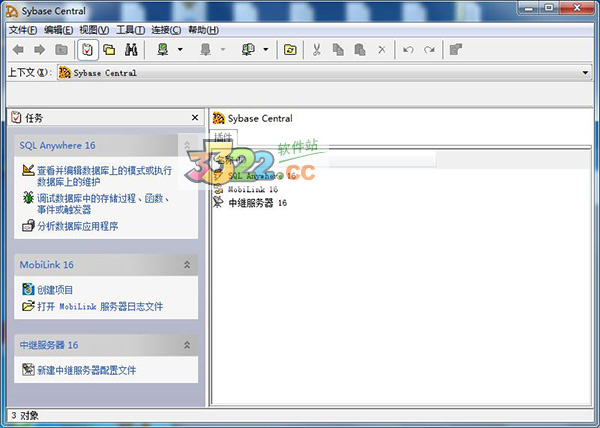
Task: Click the MobiLink 16 group header title
Action: [47, 265]
